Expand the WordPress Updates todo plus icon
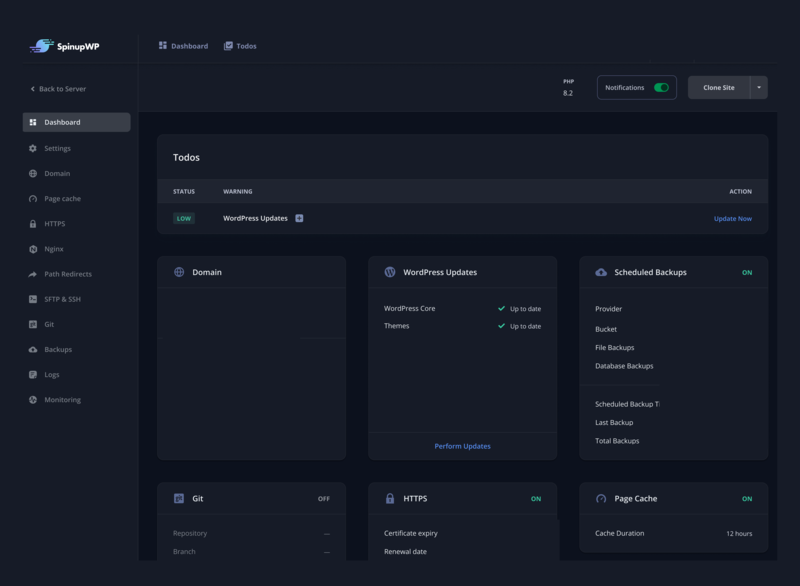Viewport: 800px width, 586px height. (299, 218)
